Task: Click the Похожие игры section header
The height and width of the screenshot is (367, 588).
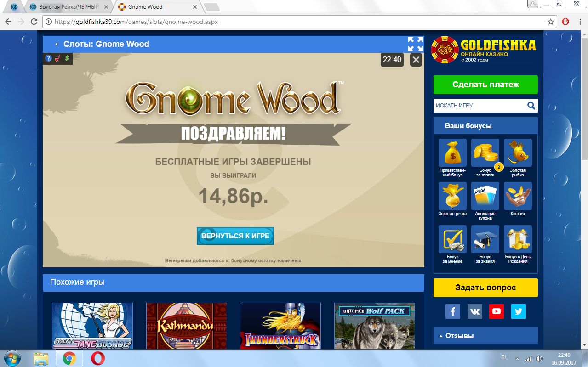Action: (234, 282)
